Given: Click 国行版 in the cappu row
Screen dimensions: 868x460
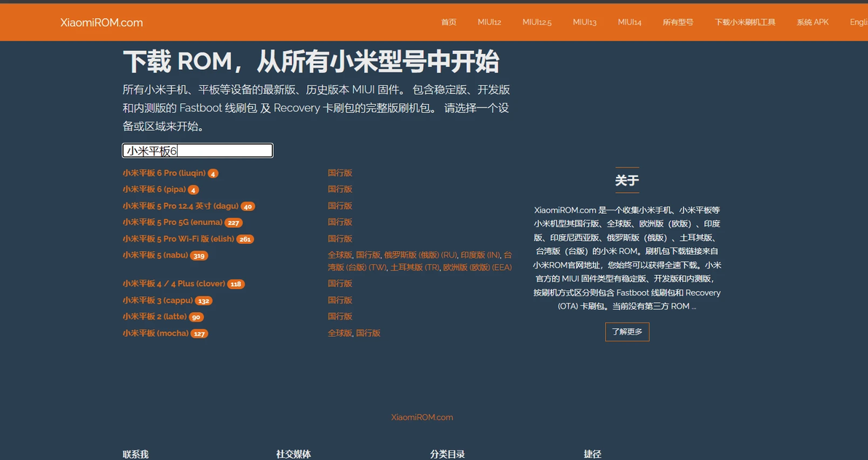Looking at the screenshot, I should coord(340,300).
